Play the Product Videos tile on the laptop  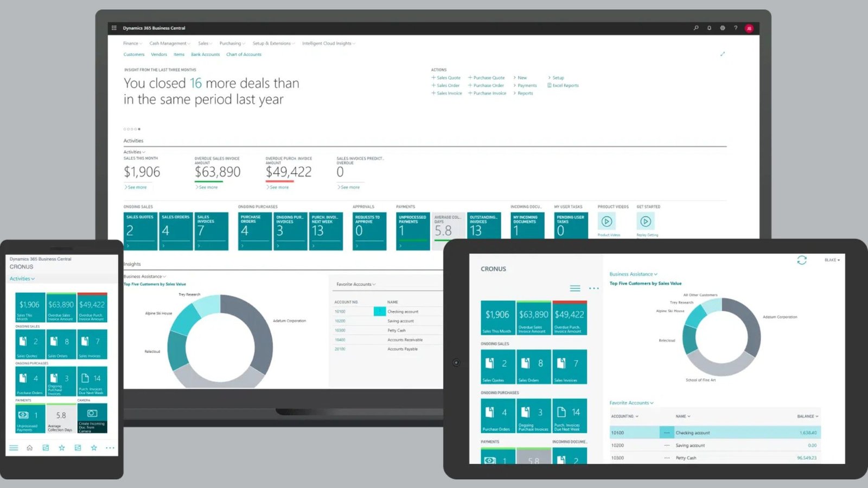click(x=607, y=221)
